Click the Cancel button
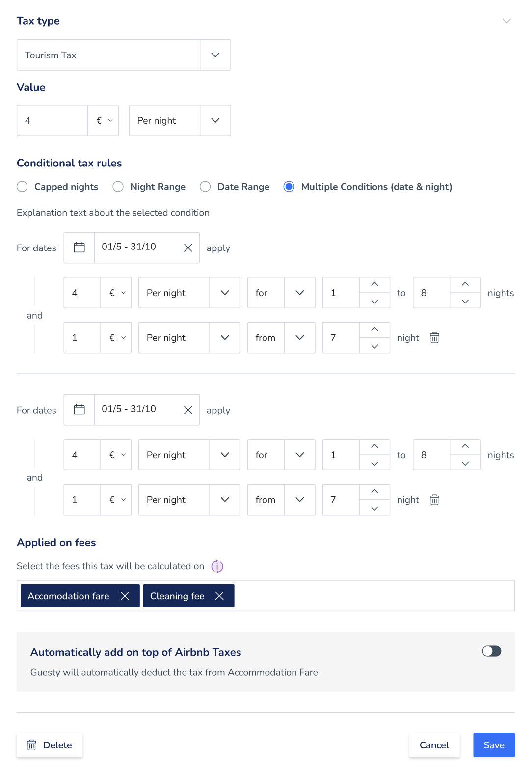Image resolution: width=532 pixels, height=772 pixels. pos(434,745)
